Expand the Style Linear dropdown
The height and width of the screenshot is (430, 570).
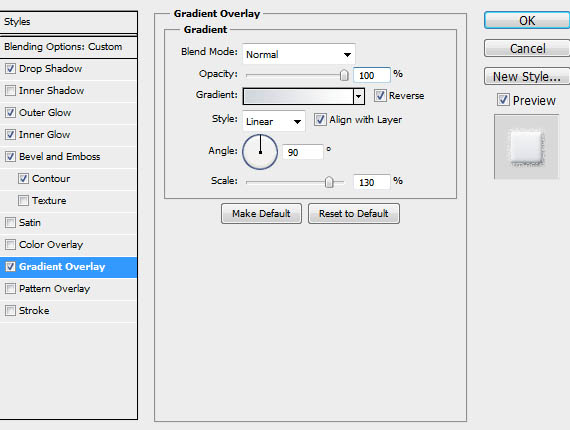(274, 121)
